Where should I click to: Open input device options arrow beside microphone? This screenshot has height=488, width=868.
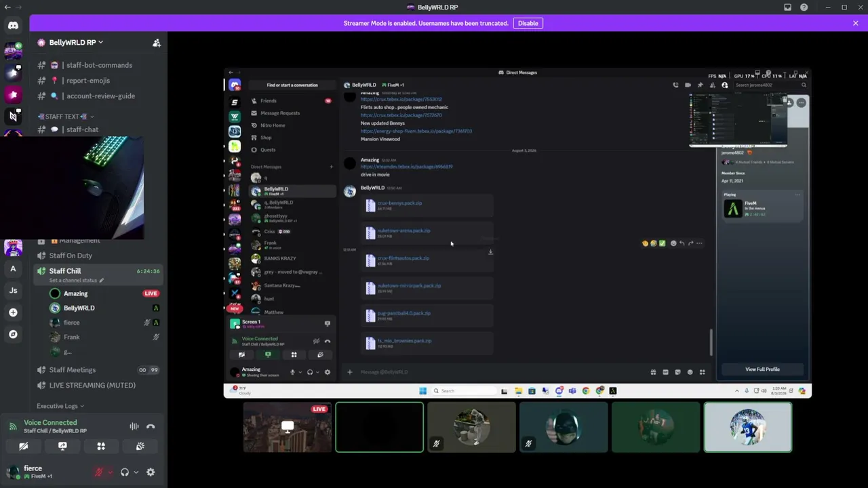(110, 472)
